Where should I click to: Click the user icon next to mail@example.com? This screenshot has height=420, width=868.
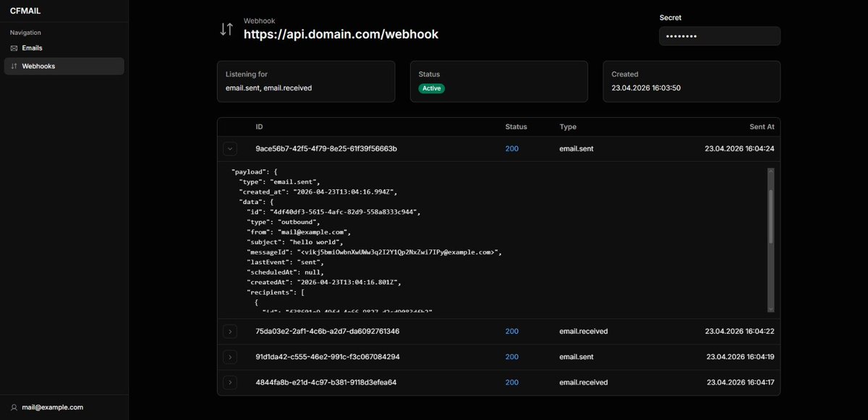14,407
